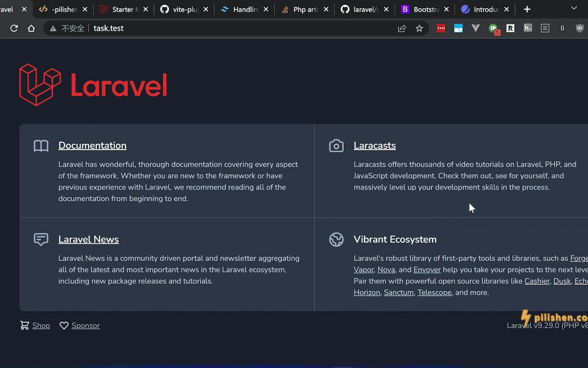The height and width of the screenshot is (368, 588).
Task: Go to the browser home page icon
Action: pyautogui.click(x=31, y=28)
